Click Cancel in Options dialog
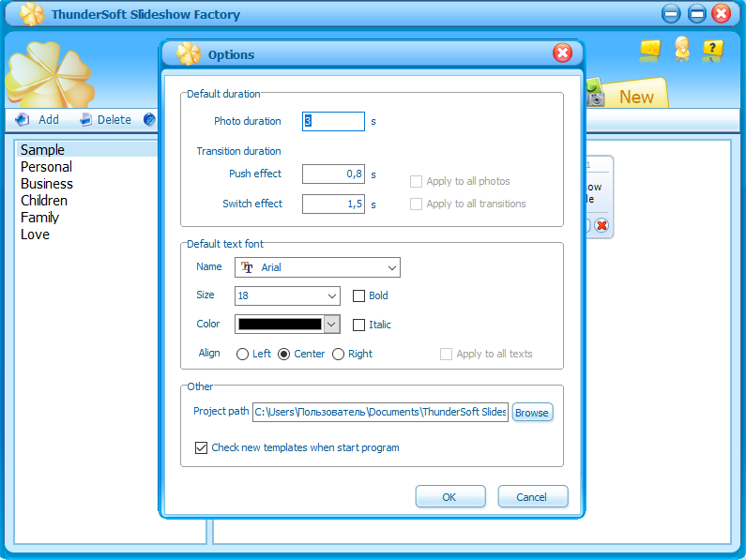Viewport: 746px width, 560px height. [532, 497]
